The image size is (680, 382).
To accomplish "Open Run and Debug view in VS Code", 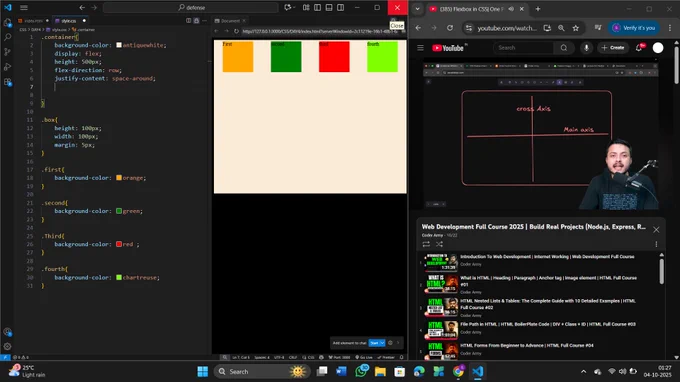I will click(7, 67).
